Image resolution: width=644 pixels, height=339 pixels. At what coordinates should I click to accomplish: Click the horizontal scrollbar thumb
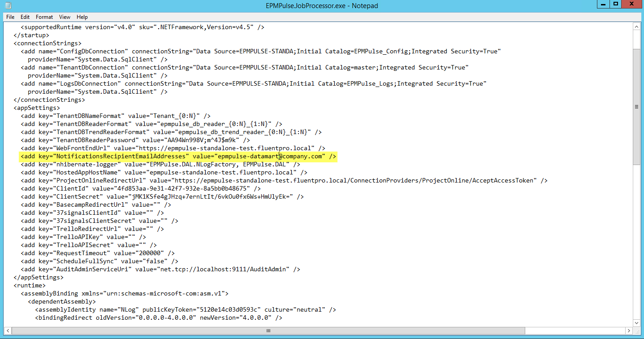coord(269,331)
